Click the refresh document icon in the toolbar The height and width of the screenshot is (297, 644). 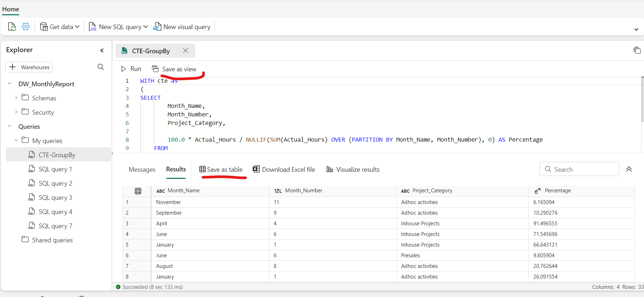[x=12, y=27]
